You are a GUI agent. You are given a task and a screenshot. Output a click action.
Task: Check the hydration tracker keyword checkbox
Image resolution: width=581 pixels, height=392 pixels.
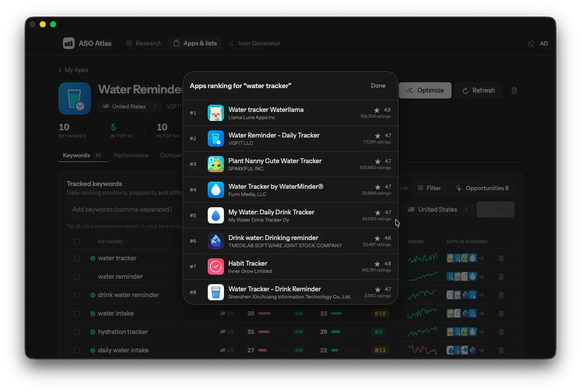[76, 332]
